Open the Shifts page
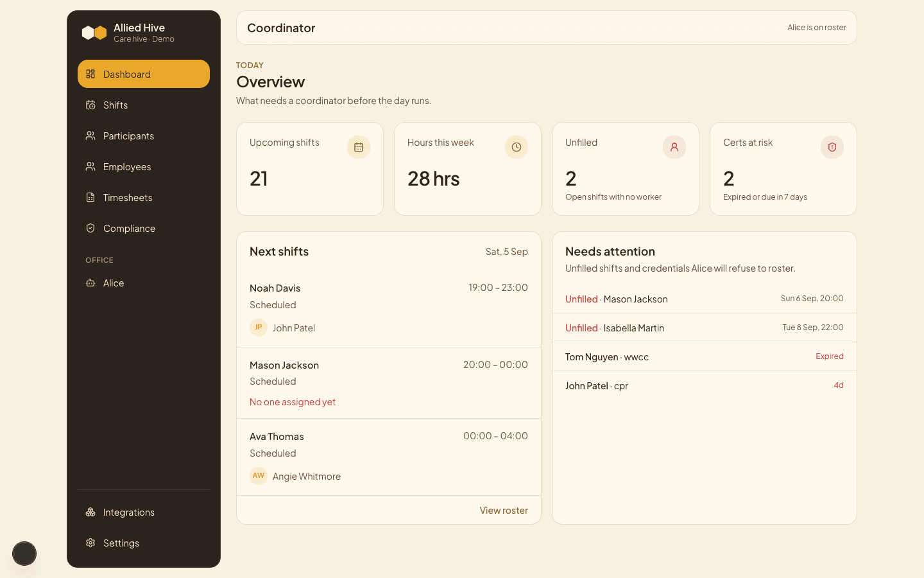Image resolution: width=924 pixels, height=578 pixels. [144, 105]
